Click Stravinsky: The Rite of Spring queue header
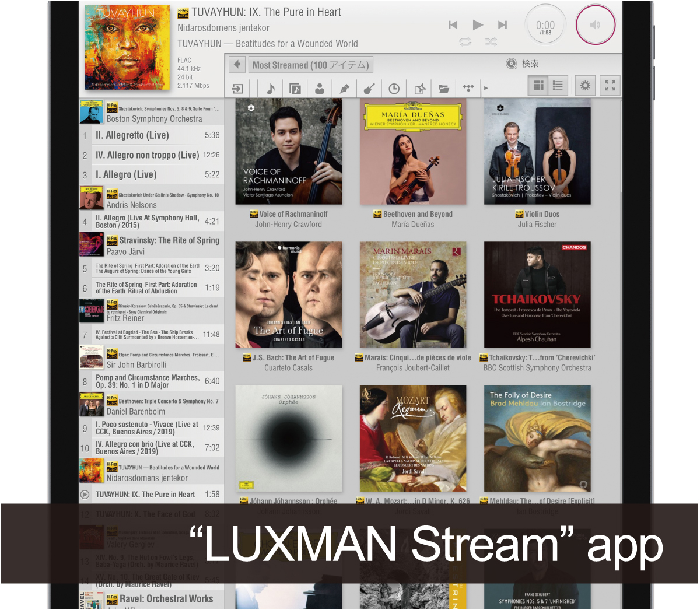Screen dimensions: 700x610 (x=152, y=245)
